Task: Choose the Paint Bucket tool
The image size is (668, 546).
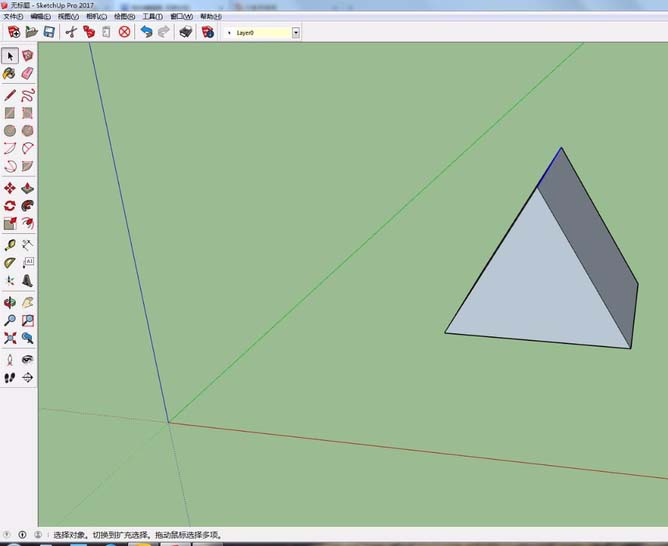Action: click(x=10, y=73)
